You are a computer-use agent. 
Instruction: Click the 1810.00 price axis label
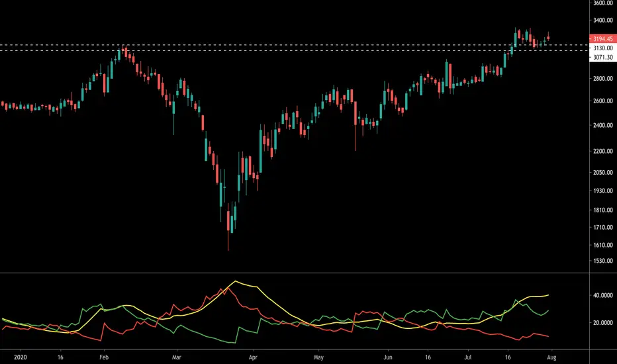pos(603,210)
